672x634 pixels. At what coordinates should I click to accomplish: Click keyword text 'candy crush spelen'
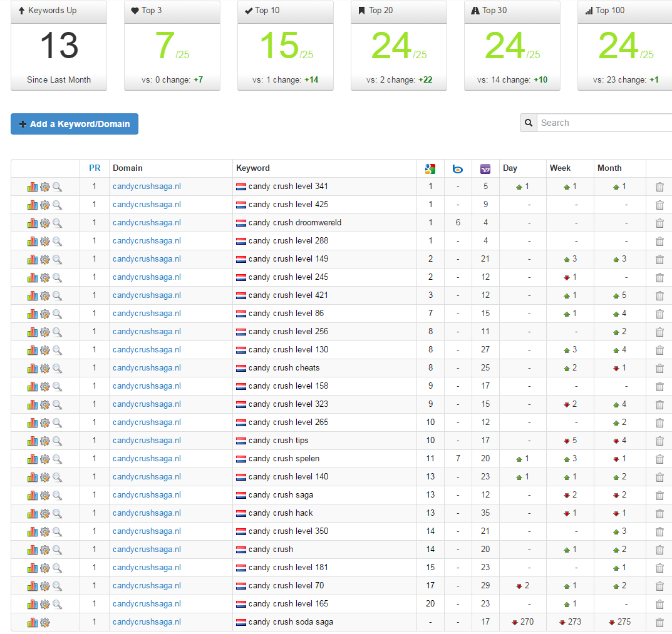click(x=284, y=459)
